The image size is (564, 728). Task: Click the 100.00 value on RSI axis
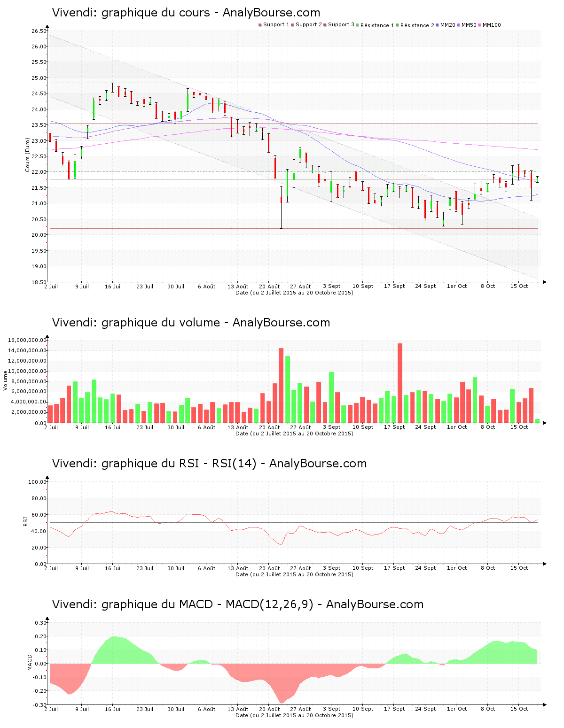[38, 482]
